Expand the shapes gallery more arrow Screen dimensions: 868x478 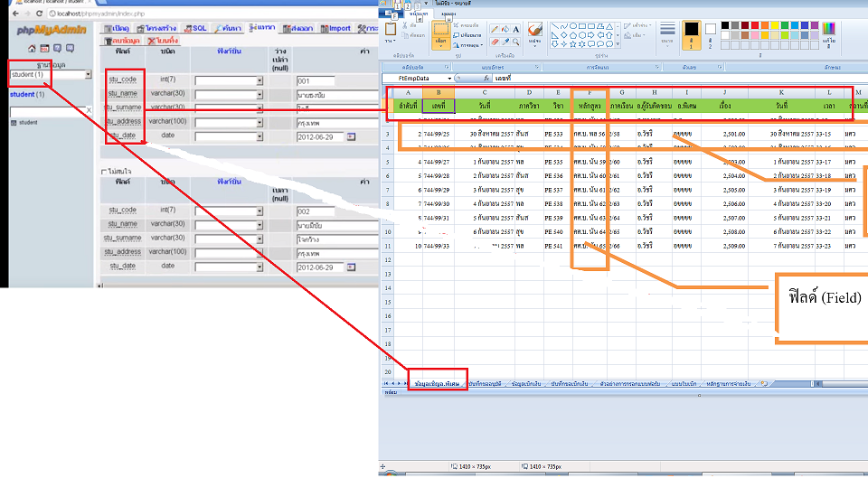click(x=618, y=45)
